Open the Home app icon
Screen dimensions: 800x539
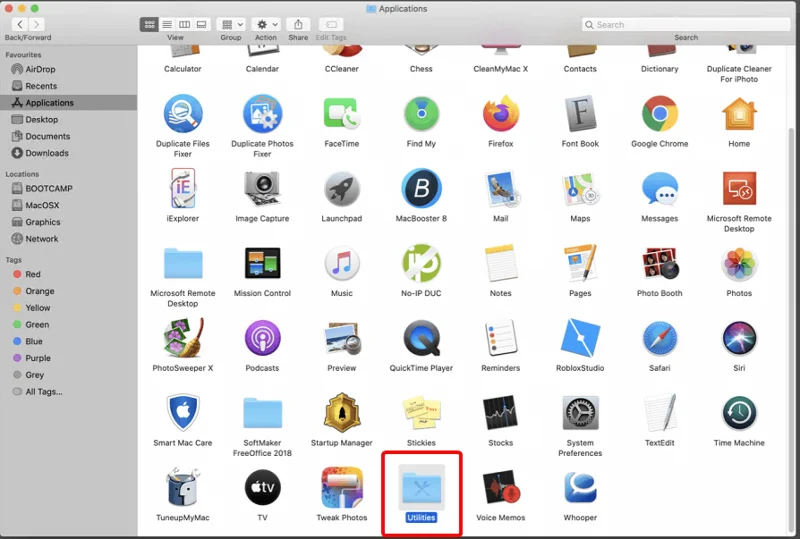[x=739, y=114]
